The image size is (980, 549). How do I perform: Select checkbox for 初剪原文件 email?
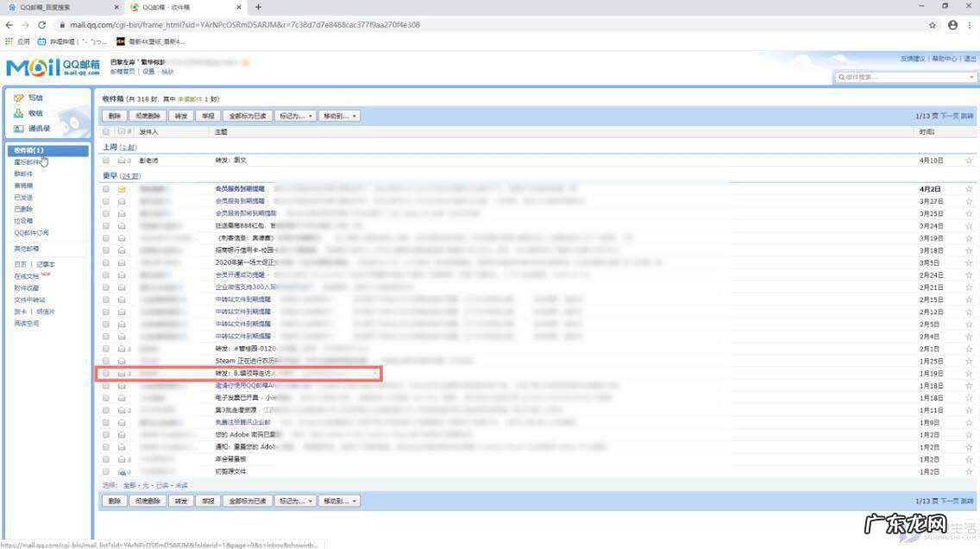click(106, 472)
